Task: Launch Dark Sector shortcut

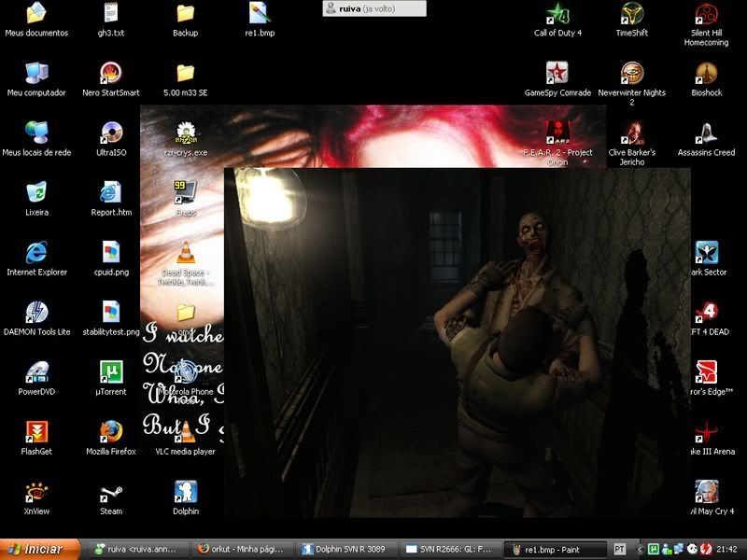Action: click(x=707, y=252)
